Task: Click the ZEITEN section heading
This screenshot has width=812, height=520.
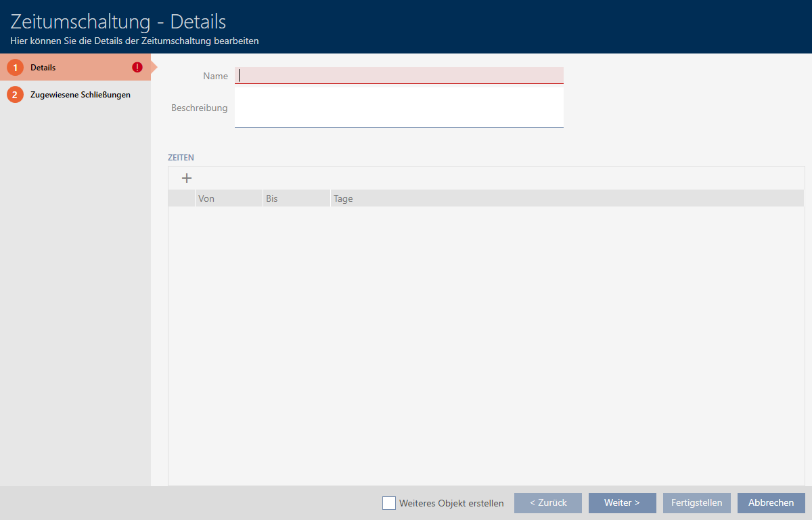Action: (x=181, y=157)
